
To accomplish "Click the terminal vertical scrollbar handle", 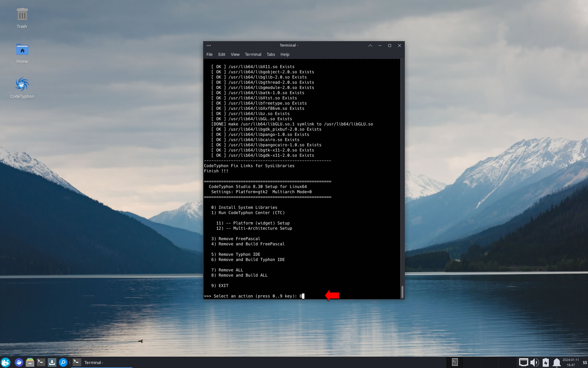I will pyautogui.click(x=402, y=292).
